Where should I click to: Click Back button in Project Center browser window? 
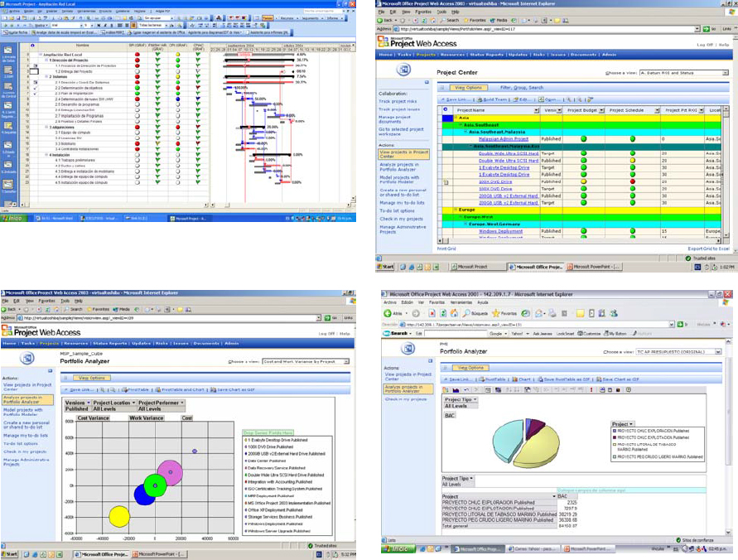384,20
